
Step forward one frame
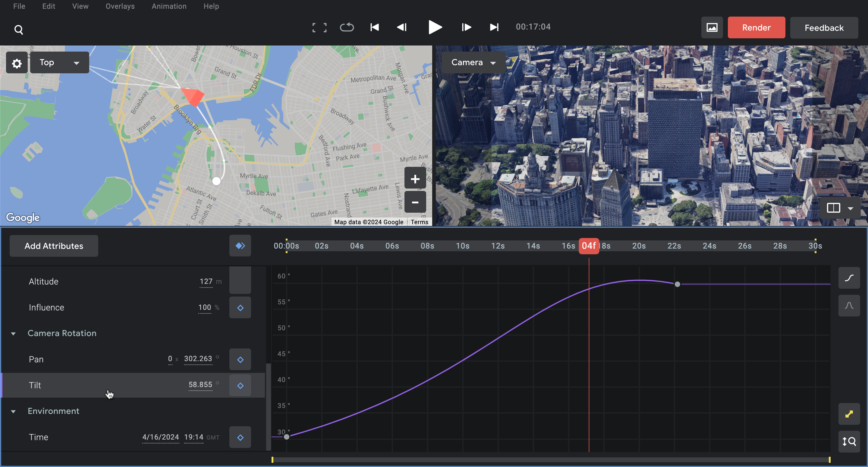coord(466,27)
